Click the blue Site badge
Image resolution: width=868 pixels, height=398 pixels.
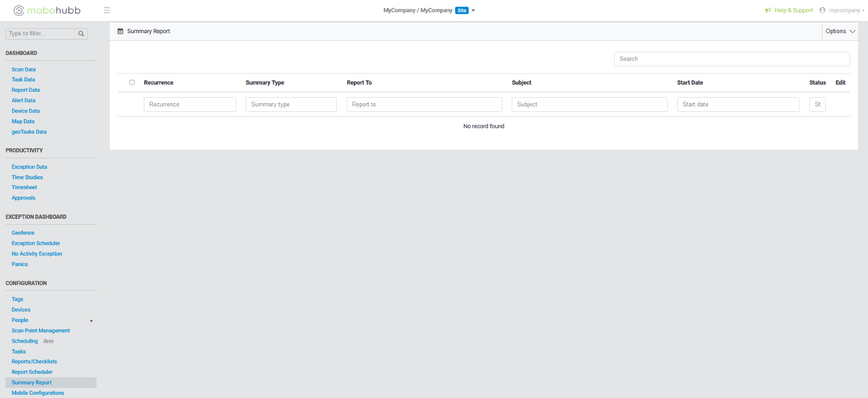462,10
